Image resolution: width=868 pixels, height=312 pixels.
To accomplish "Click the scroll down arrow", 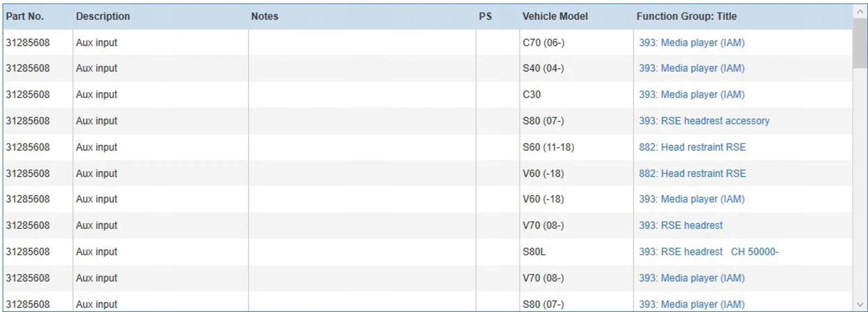I will click(x=860, y=305).
